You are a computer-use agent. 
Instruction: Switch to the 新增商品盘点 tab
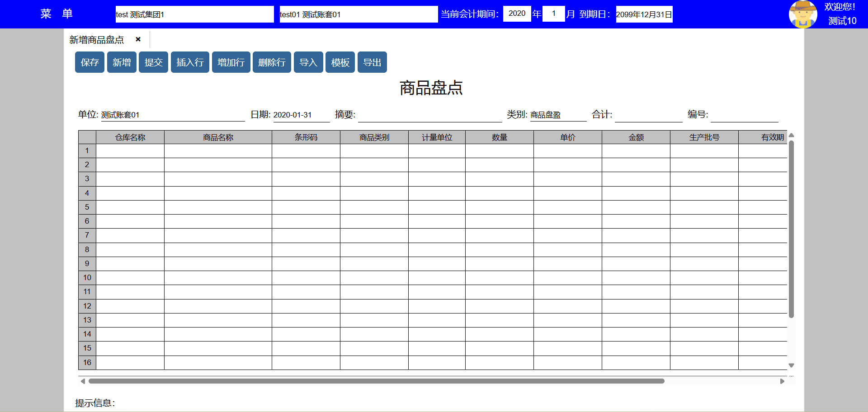[x=97, y=40]
